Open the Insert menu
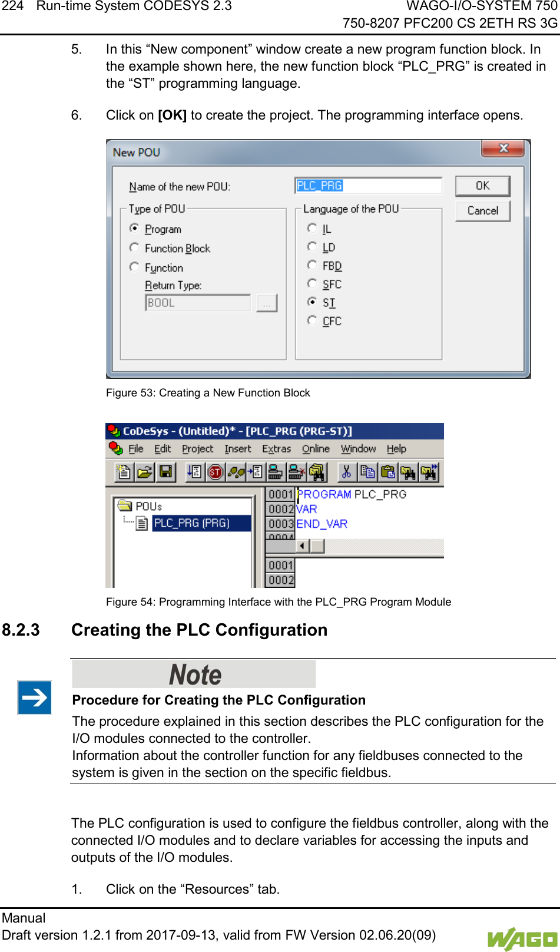Viewport: 560px width, 952px height. pos(238,449)
